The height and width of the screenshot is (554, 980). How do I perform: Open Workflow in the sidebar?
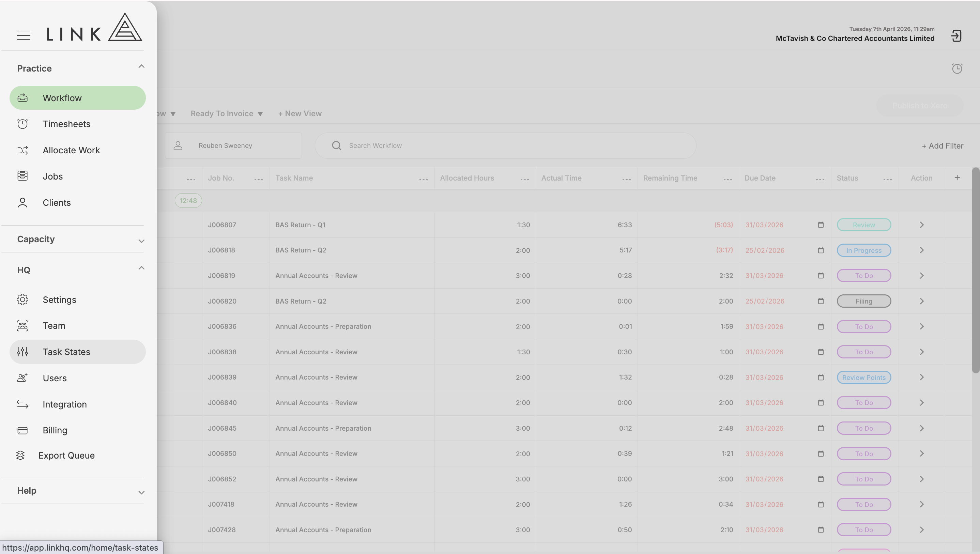(78, 98)
